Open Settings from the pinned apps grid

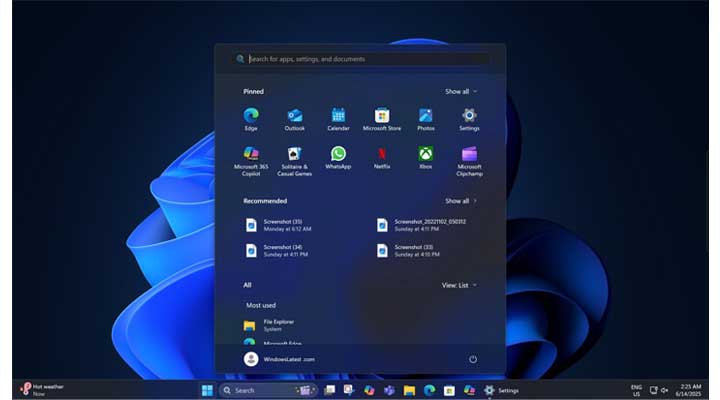tap(469, 119)
